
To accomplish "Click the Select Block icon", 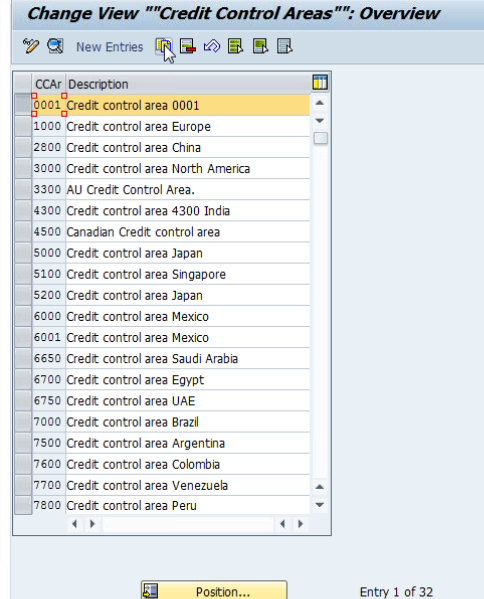I will click(260, 46).
